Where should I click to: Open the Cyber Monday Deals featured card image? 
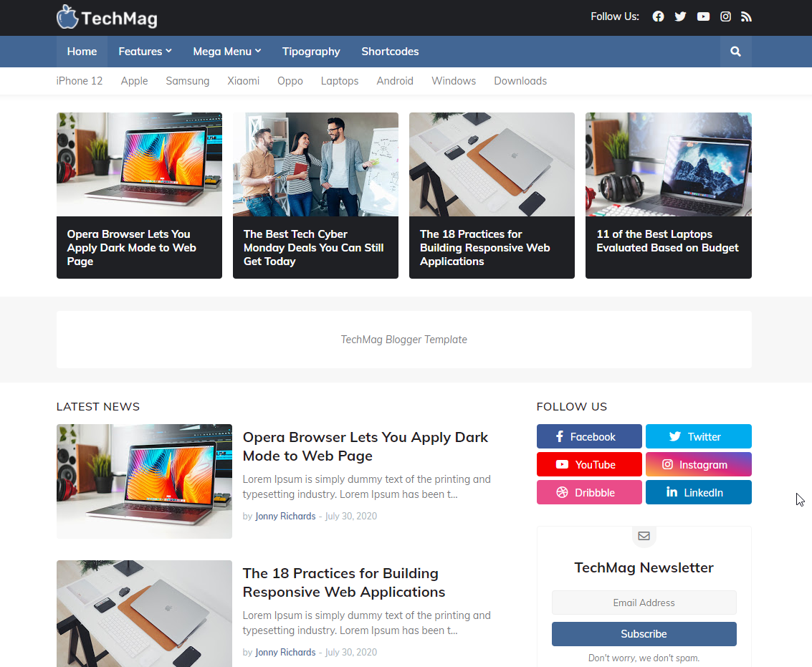pyautogui.click(x=315, y=165)
